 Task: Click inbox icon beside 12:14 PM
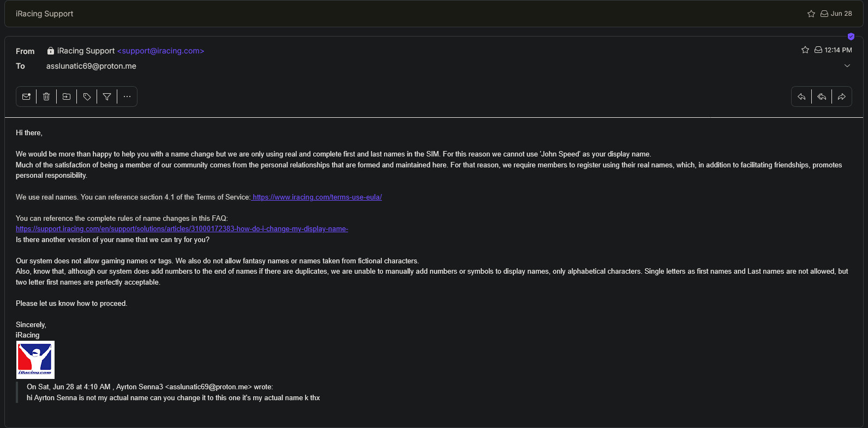pyautogui.click(x=818, y=50)
